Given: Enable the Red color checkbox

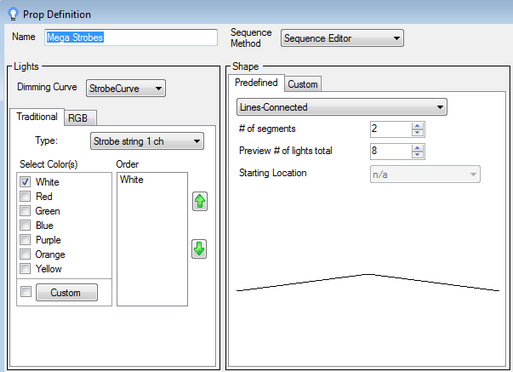Looking at the screenshot, I should [x=25, y=196].
